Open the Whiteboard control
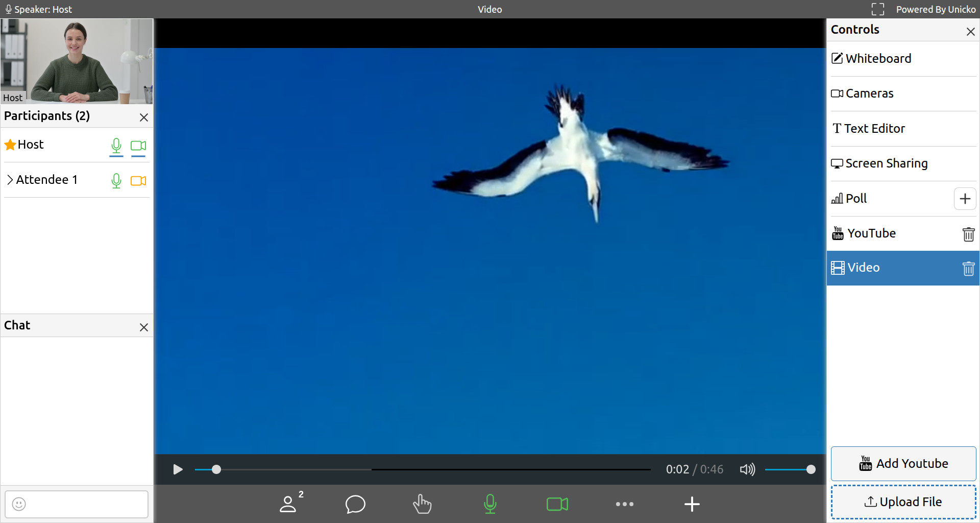The width and height of the screenshot is (980, 523). point(878,59)
